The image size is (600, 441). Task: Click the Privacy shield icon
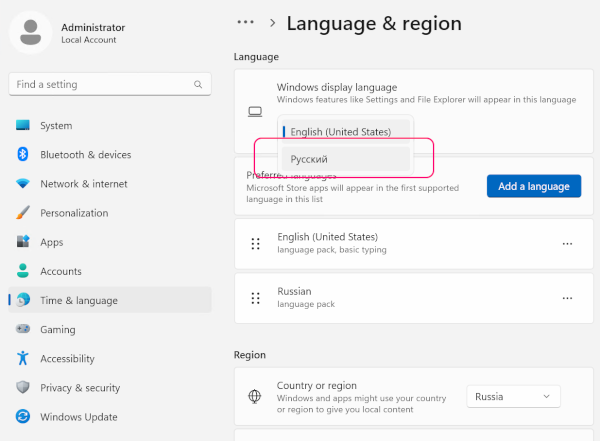click(23, 387)
